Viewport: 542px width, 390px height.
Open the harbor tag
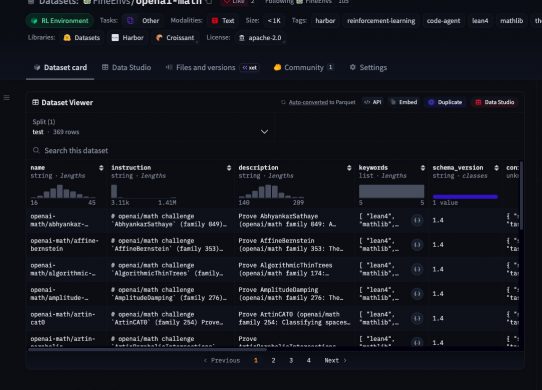pyautogui.click(x=325, y=21)
